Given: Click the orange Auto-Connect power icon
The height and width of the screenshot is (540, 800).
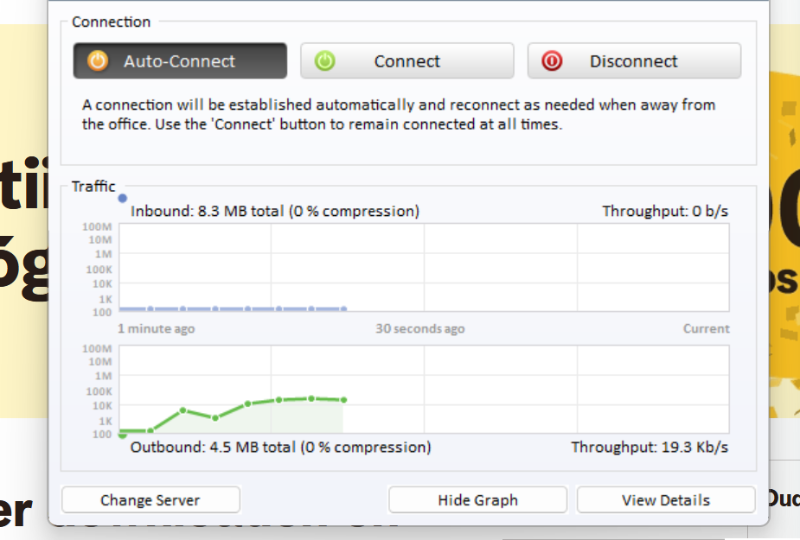Looking at the screenshot, I should (97, 61).
